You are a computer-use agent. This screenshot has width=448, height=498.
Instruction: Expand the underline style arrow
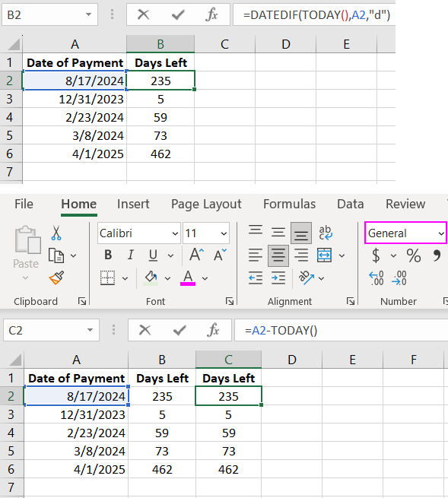(170, 255)
